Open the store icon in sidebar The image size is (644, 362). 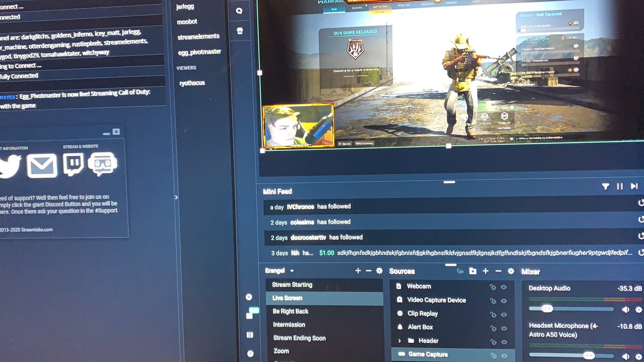point(239,31)
